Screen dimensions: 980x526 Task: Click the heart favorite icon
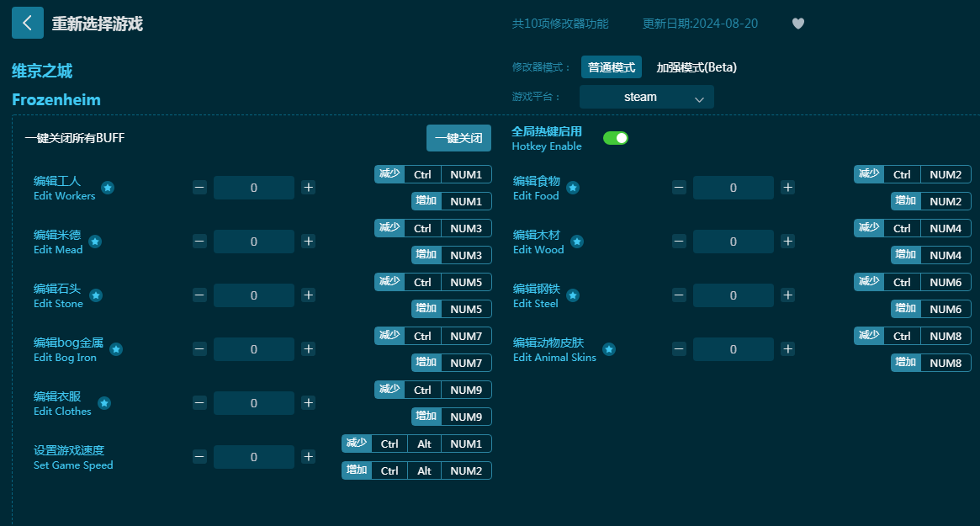798,24
